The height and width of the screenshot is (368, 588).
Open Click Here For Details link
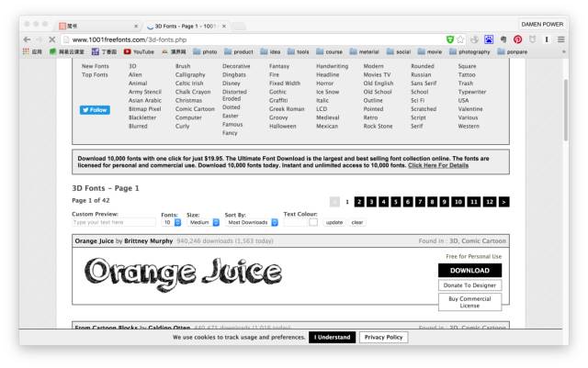(x=438, y=165)
